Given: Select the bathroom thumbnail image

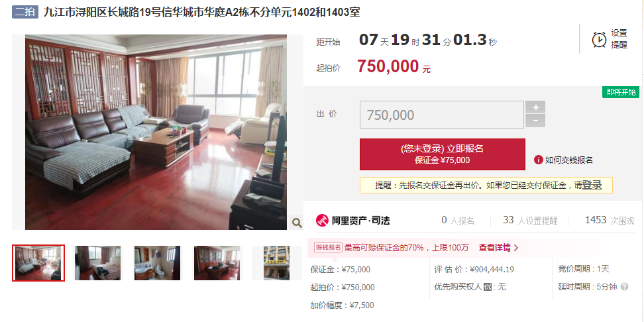Looking at the screenshot, I should pyautogui.click(x=157, y=263).
